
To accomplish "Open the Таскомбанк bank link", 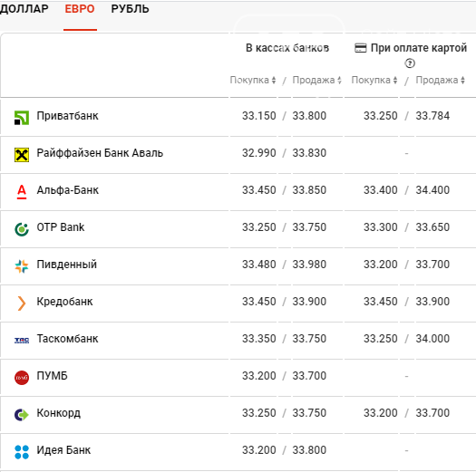I will click(x=67, y=339).
